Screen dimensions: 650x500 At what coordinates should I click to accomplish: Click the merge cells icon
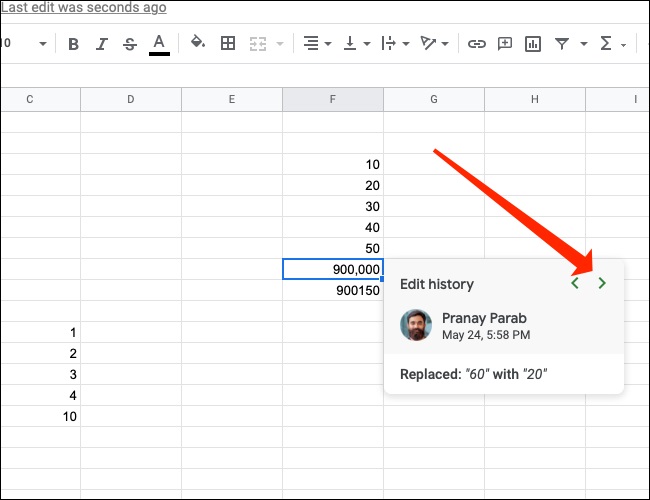(x=258, y=44)
